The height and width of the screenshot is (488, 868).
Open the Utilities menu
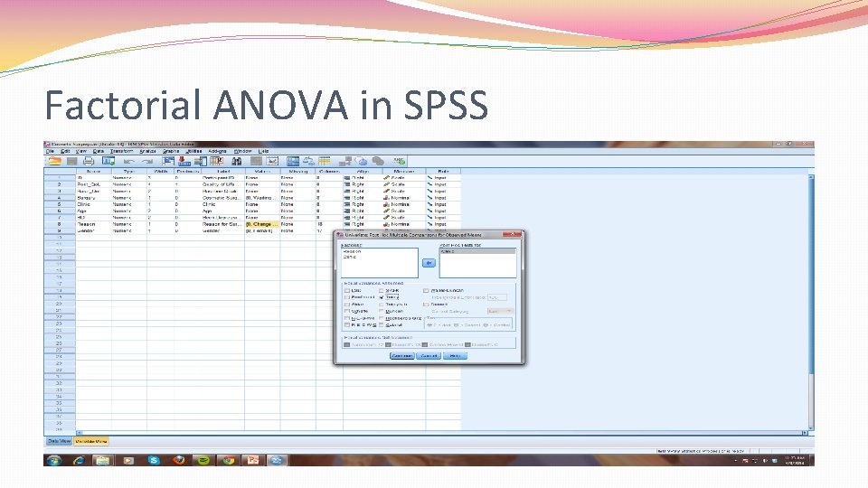coord(193,151)
